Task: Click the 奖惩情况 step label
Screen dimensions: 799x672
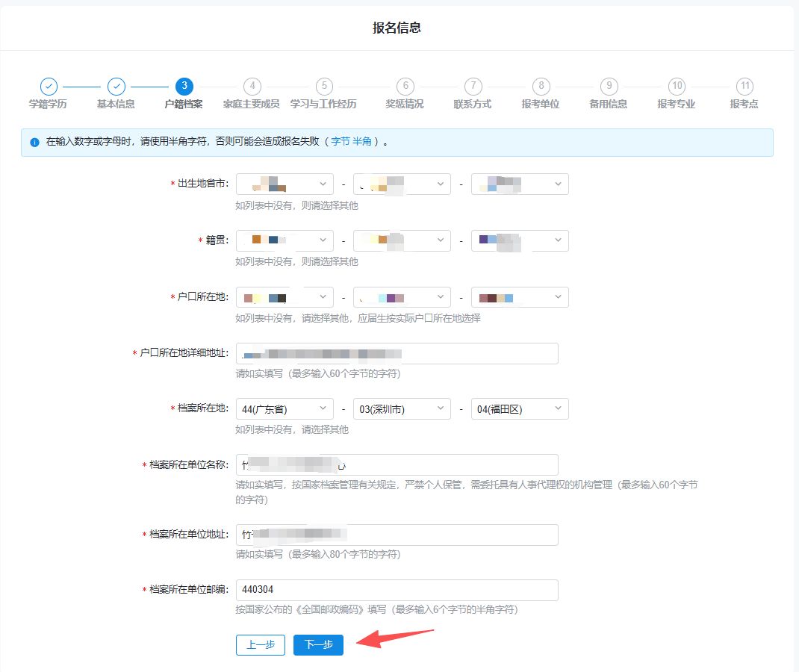Action: pos(405,104)
